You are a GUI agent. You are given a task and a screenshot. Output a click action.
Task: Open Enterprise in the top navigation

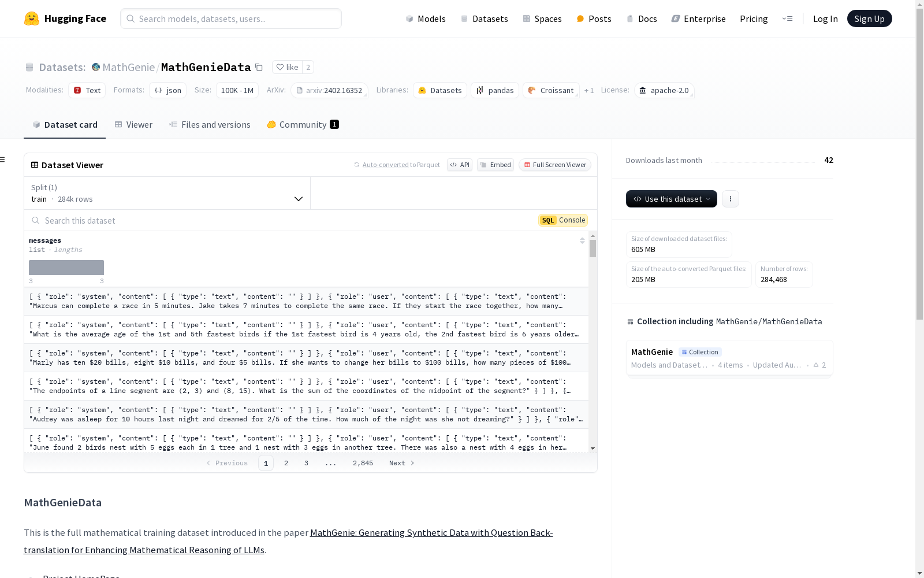(698, 18)
